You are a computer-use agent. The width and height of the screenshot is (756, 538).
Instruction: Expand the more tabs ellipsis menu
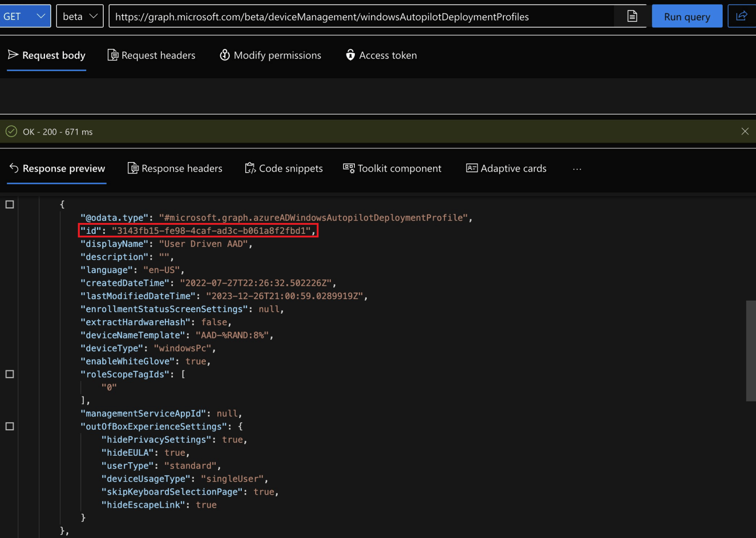pyautogui.click(x=577, y=169)
